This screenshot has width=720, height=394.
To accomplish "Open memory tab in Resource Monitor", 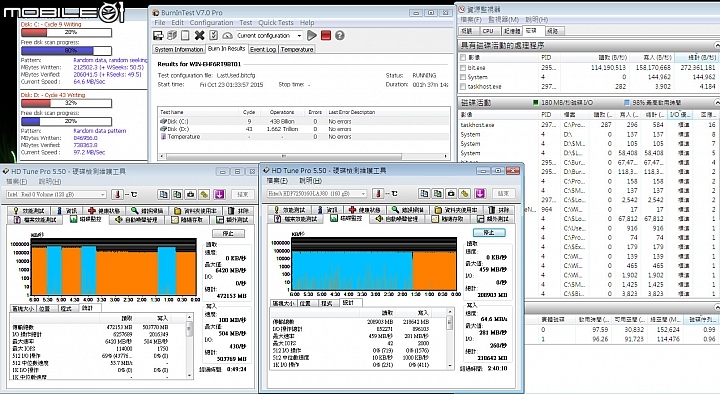I will pyautogui.click(x=512, y=31).
